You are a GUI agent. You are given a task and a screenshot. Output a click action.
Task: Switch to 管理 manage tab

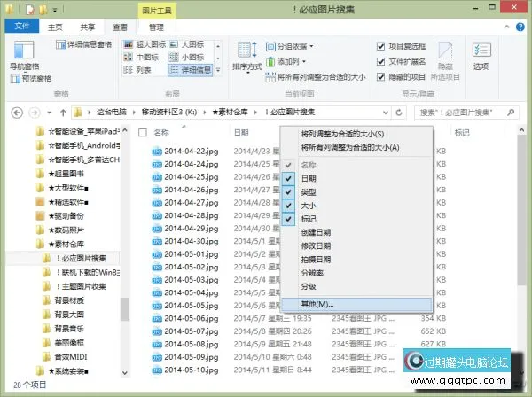156,27
